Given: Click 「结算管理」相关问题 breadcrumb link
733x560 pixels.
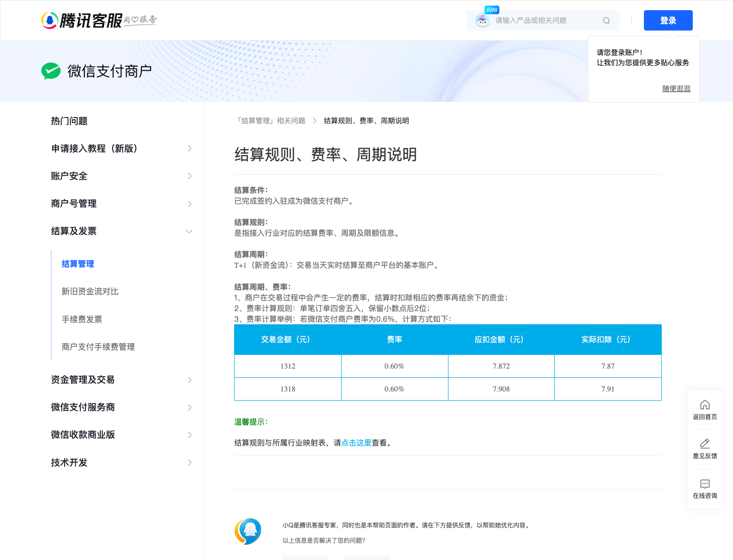Looking at the screenshot, I should [x=270, y=121].
